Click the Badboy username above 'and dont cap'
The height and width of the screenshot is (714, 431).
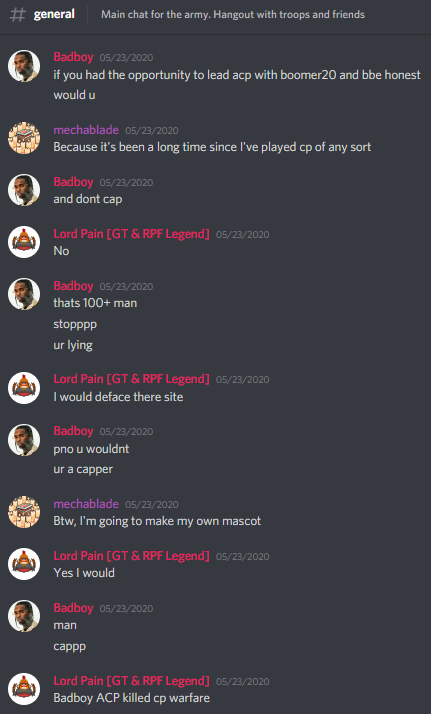[x=73, y=182]
